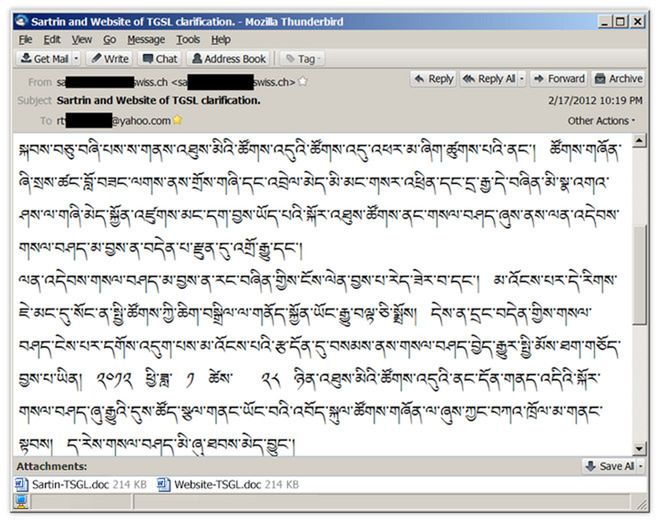The image size is (660, 523).
Task: Open the View menu
Action: [x=82, y=40]
